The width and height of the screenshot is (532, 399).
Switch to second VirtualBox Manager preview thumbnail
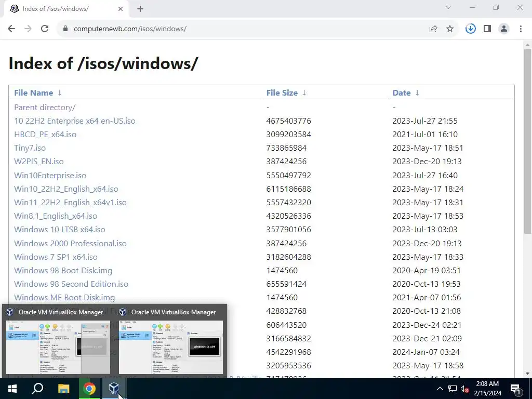[170, 347]
